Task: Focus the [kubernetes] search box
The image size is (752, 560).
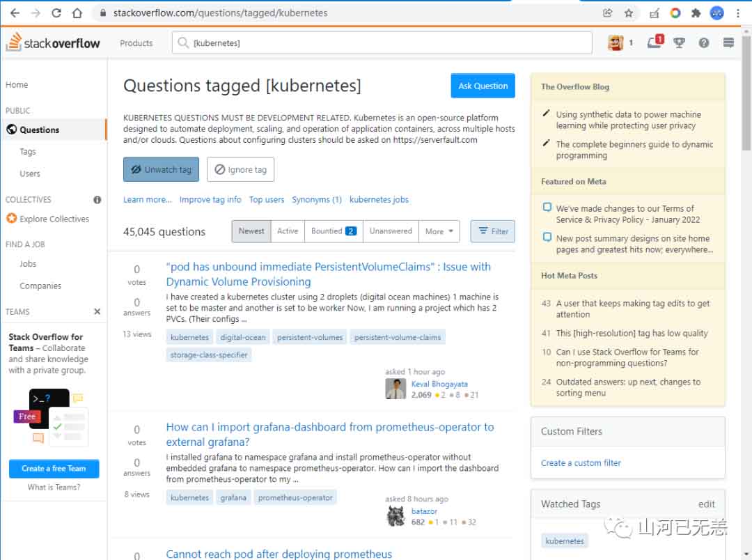Action: 382,42
